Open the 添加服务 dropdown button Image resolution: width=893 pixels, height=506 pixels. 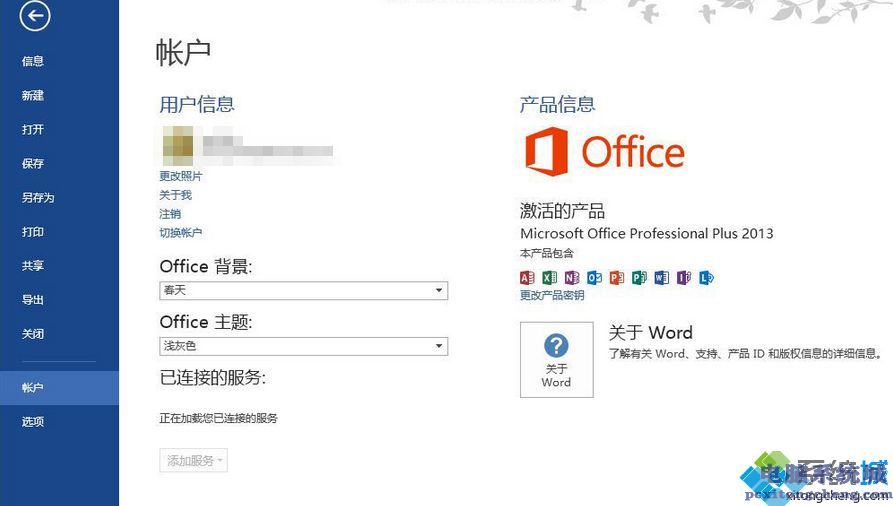point(194,460)
